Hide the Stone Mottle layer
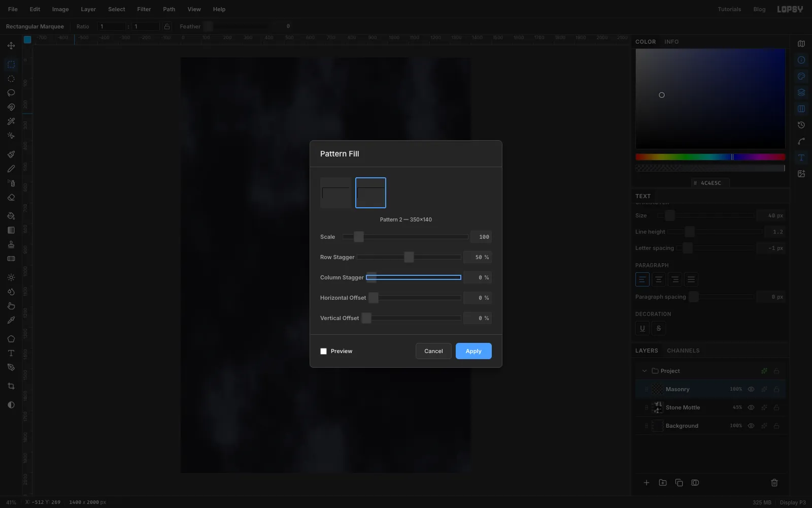Screen dimensions: 812x508 coord(751,407)
